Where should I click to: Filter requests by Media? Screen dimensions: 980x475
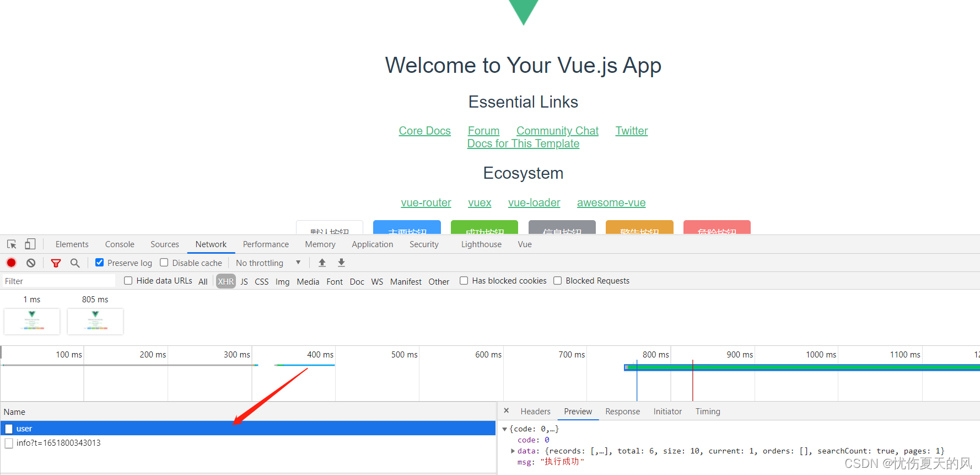point(308,281)
